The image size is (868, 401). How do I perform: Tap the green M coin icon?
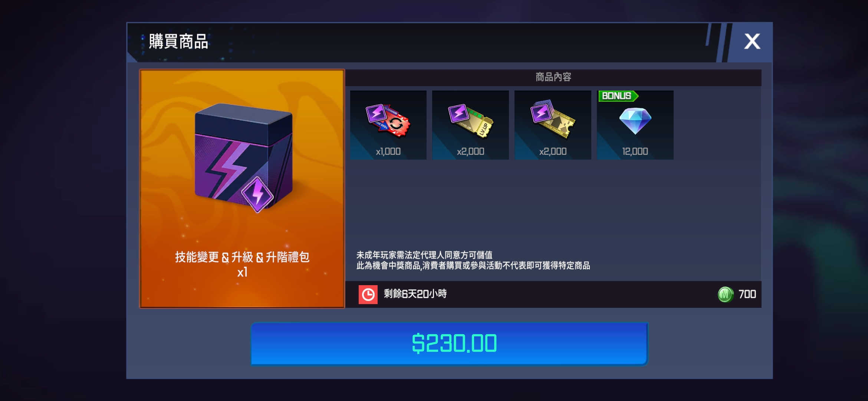click(x=726, y=294)
